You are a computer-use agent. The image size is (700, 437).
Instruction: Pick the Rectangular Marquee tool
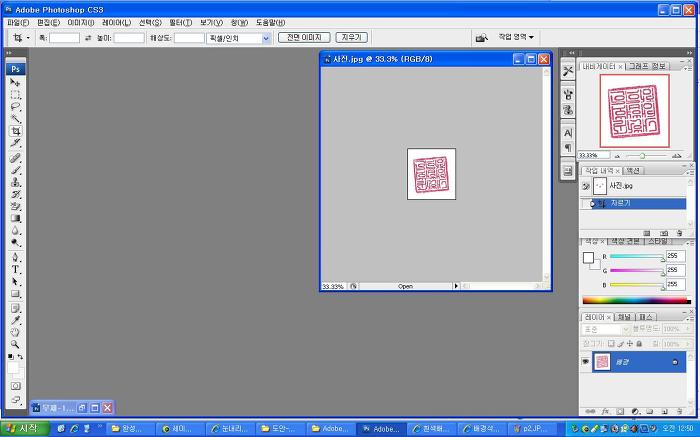(x=15, y=94)
